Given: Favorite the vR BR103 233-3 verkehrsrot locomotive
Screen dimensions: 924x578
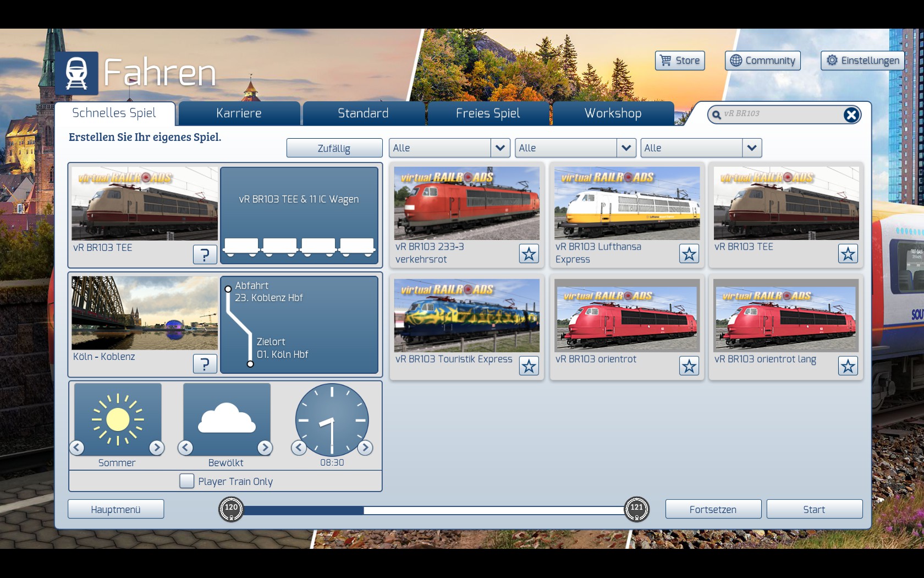Looking at the screenshot, I should pyautogui.click(x=529, y=254).
